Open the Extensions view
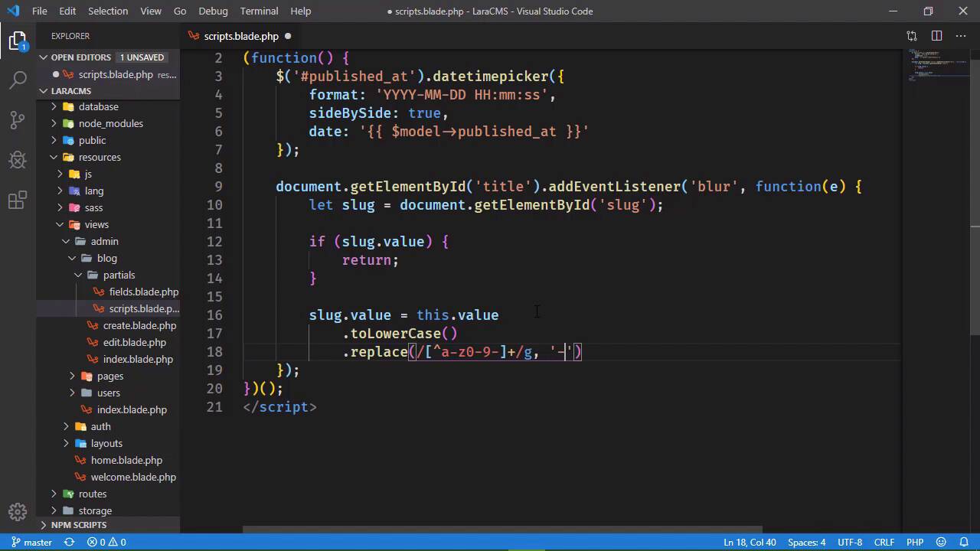Image resolution: width=980 pixels, height=551 pixels. click(x=18, y=201)
